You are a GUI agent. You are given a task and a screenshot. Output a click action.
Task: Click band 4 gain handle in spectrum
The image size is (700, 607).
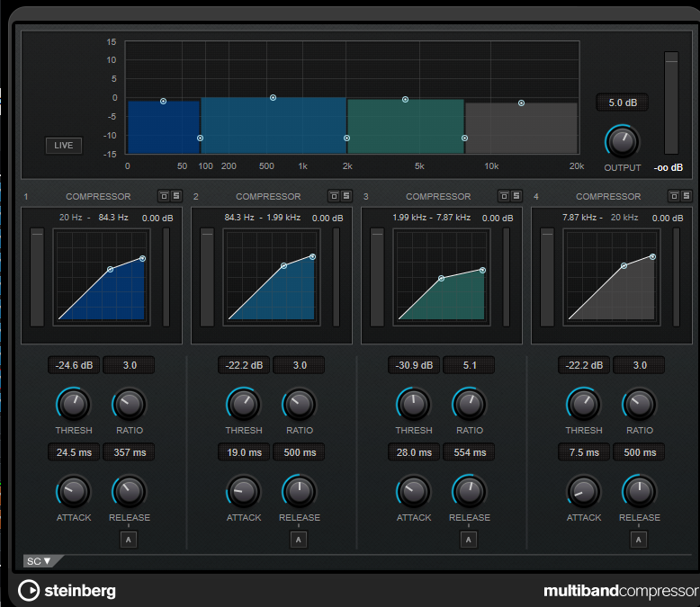click(x=522, y=103)
